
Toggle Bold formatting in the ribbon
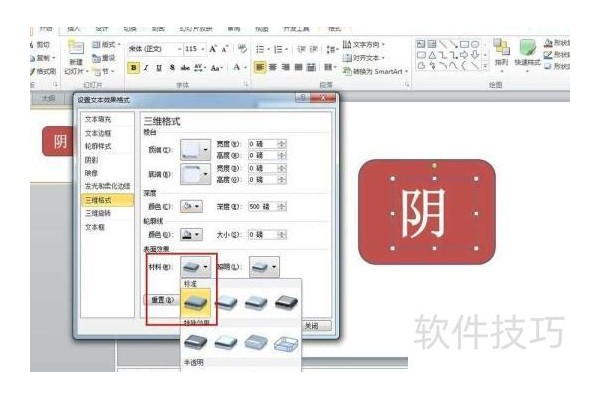point(134,68)
